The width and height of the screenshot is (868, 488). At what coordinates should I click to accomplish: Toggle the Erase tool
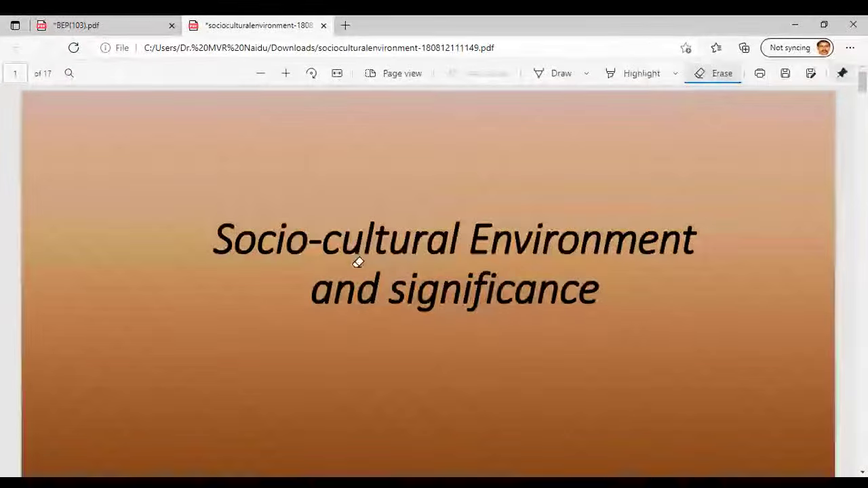tap(713, 73)
